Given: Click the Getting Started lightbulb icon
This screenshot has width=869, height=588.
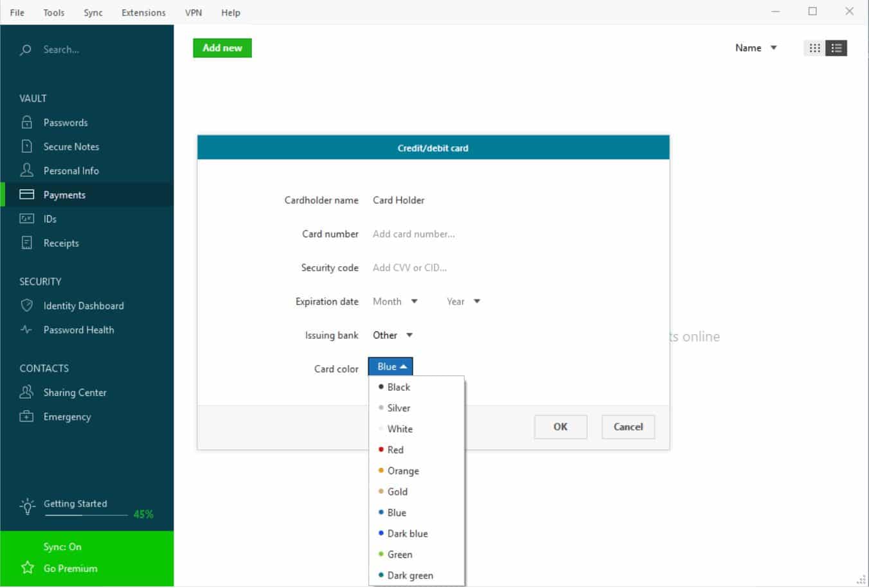Looking at the screenshot, I should click(27, 506).
